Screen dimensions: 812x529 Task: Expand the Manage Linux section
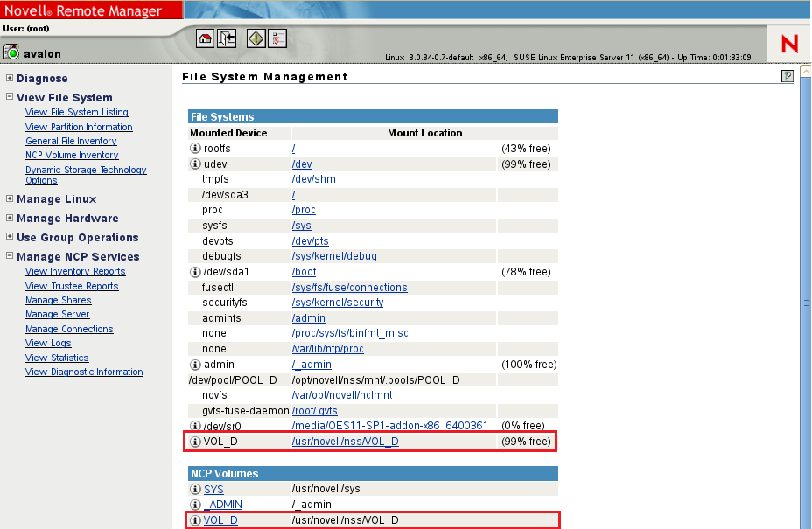(10, 198)
